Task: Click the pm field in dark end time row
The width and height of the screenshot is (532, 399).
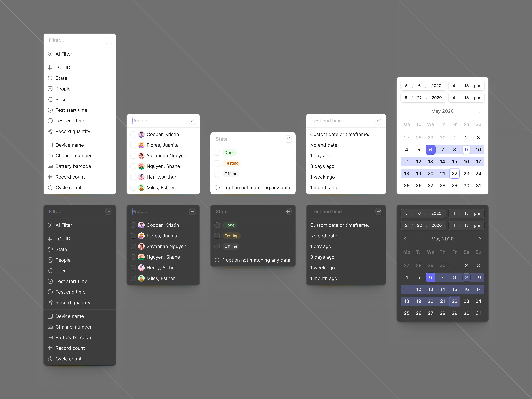Action: point(477,225)
